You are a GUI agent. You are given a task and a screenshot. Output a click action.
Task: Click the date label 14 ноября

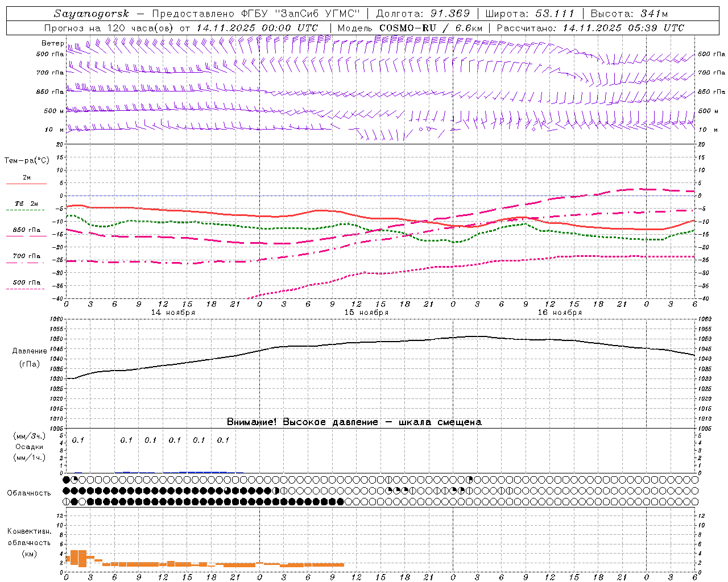click(x=173, y=313)
